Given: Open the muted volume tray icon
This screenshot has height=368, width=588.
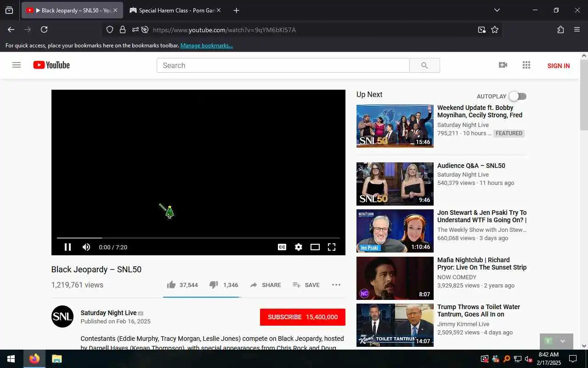Looking at the screenshot, I should pos(529,359).
